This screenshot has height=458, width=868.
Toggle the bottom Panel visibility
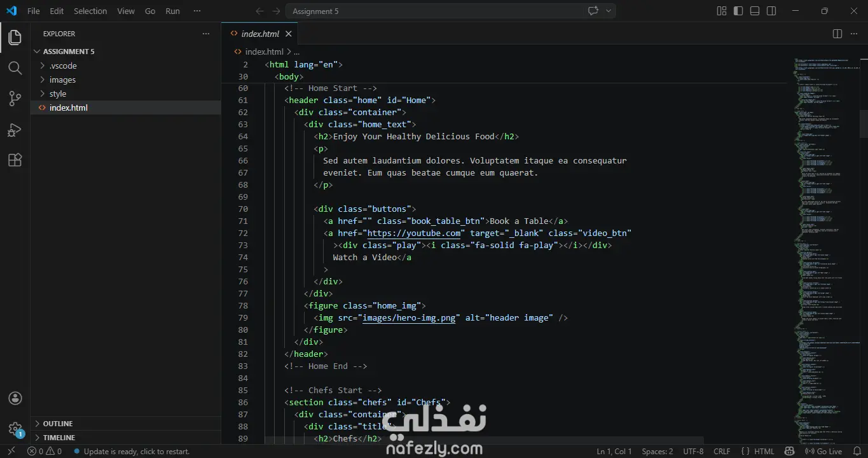pyautogui.click(x=755, y=11)
